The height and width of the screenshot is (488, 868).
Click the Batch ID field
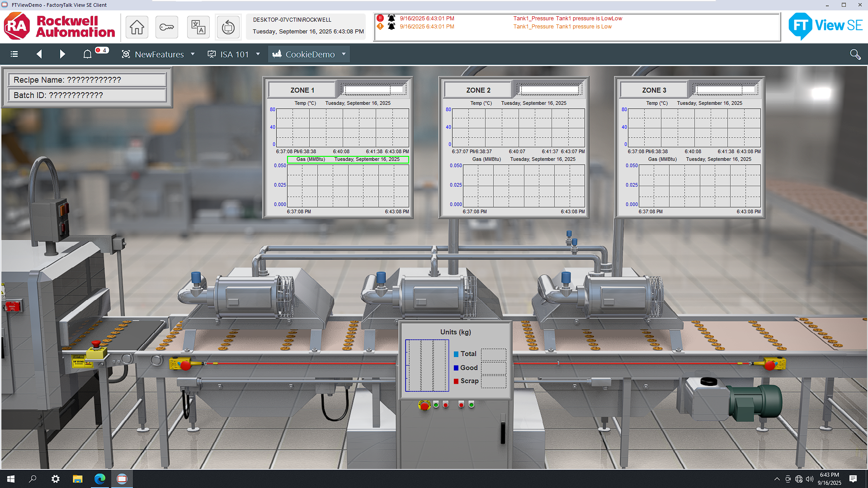[87, 95]
